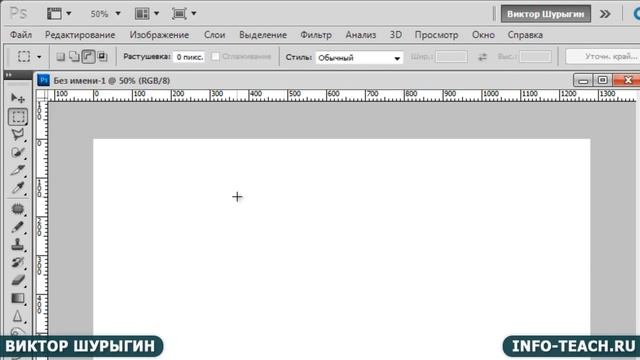
Task: Maximize the Без имени-1 document window
Action: point(602,80)
